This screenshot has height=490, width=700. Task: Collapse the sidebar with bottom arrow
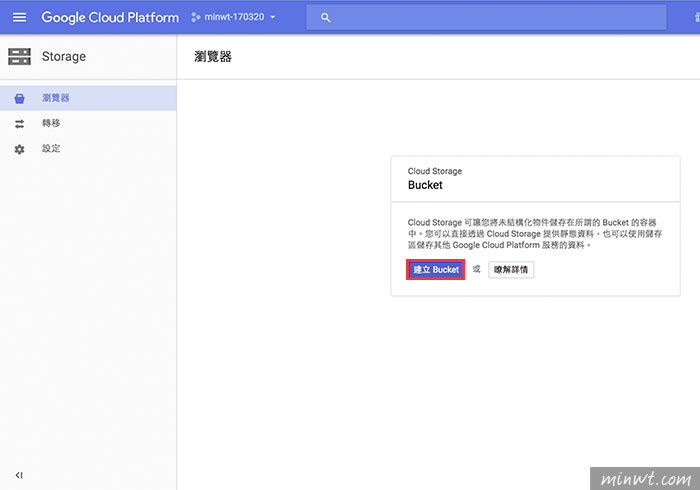(19, 475)
